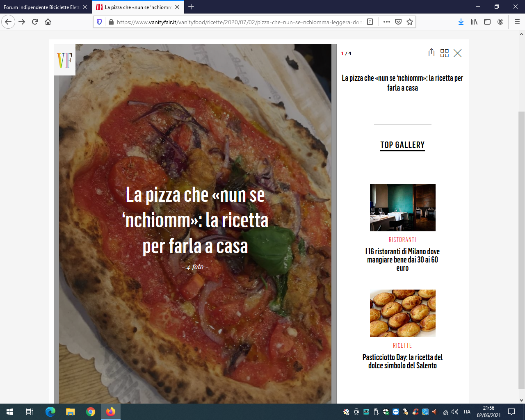The image size is (525, 420).
Task: Open a new browser tab
Action: (191, 7)
